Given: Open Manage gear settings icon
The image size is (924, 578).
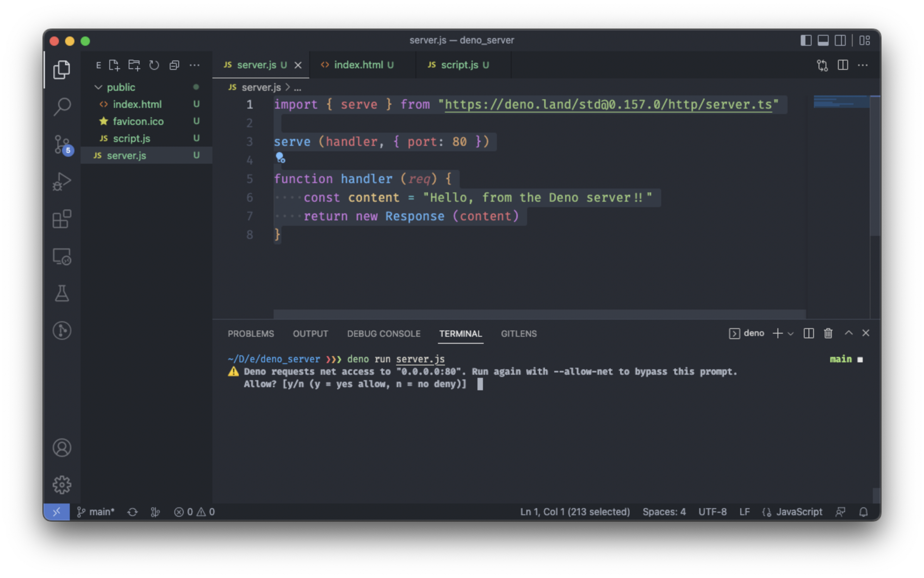Looking at the screenshot, I should (x=62, y=485).
